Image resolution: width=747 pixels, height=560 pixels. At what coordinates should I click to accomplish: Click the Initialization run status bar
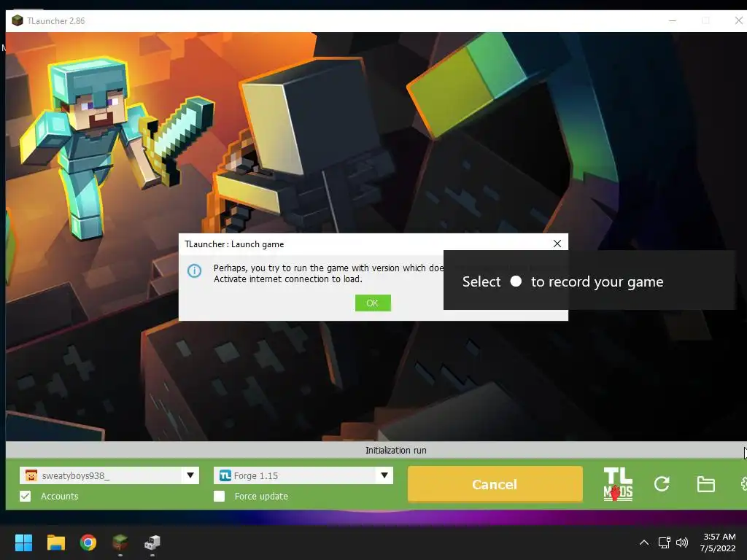pyautogui.click(x=376, y=450)
